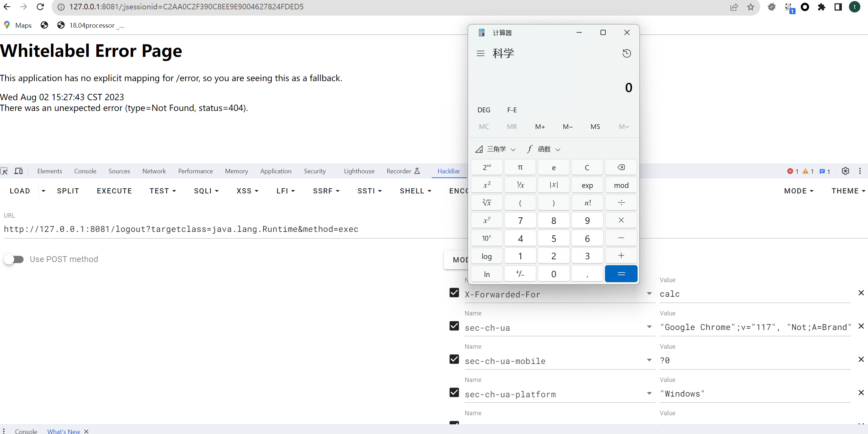Image resolution: width=868 pixels, height=434 pixels.
Task: Toggle device toolbar icon
Action: (18, 171)
